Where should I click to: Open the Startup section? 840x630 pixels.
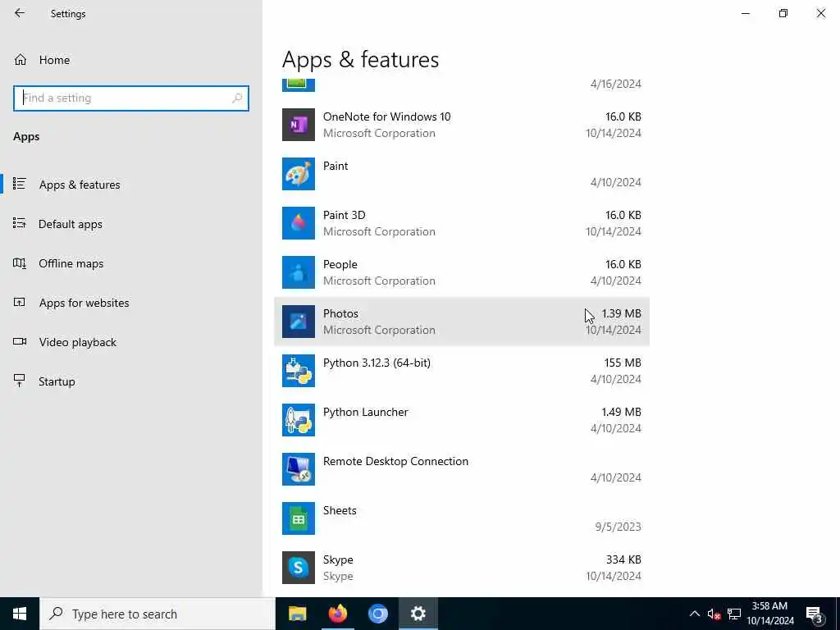click(x=130, y=381)
